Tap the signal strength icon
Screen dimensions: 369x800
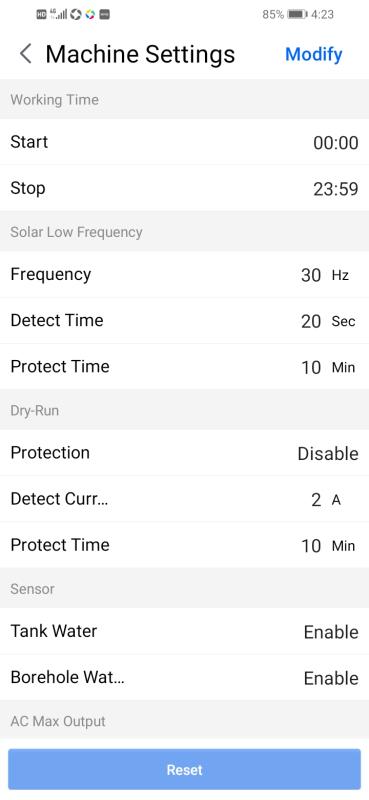pos(59,14)
